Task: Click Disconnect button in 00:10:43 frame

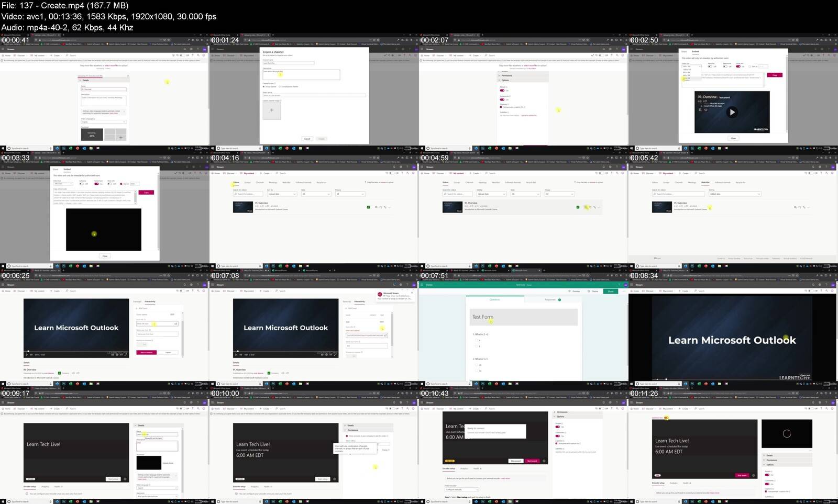Action: point(516,461)
